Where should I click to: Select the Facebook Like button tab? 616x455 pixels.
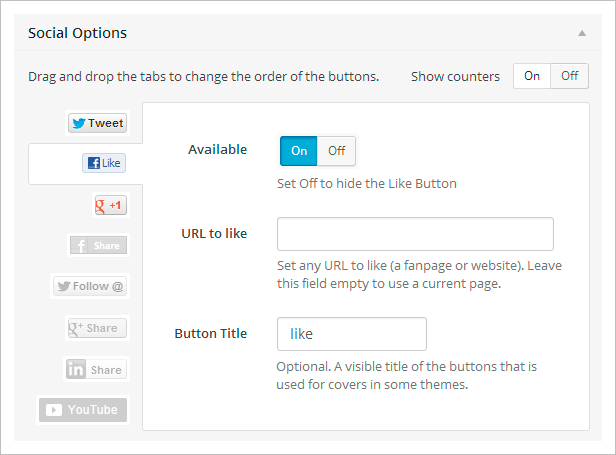pos(104,163)
